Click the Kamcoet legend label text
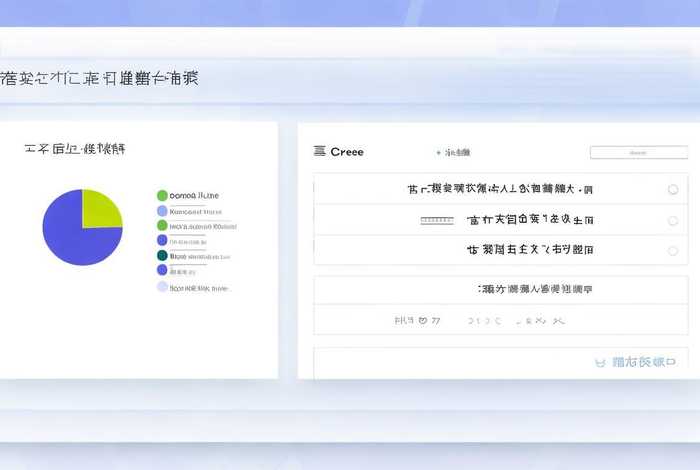Viewport: 700px width, 470px height. tap(195, 211)
